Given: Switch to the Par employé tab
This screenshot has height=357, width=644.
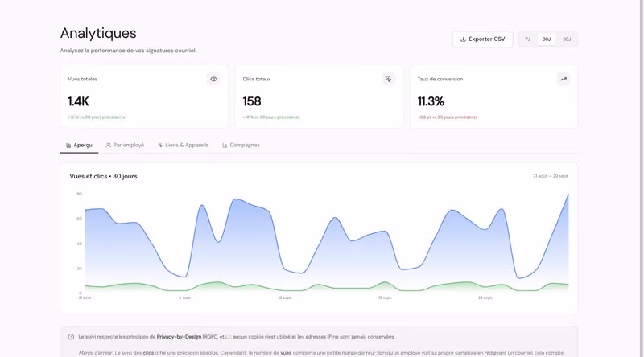Looking at the screenshot, I should [125, 146].
